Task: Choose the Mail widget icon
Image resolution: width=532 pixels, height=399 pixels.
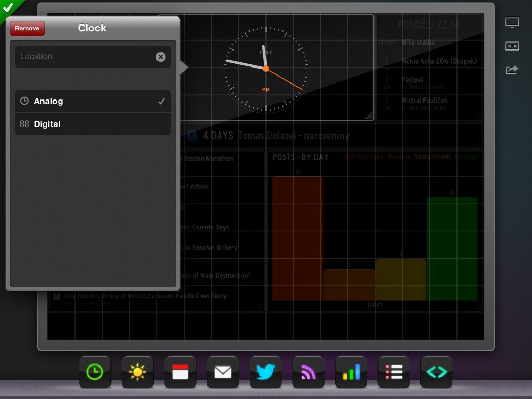Action: (223, 372)
